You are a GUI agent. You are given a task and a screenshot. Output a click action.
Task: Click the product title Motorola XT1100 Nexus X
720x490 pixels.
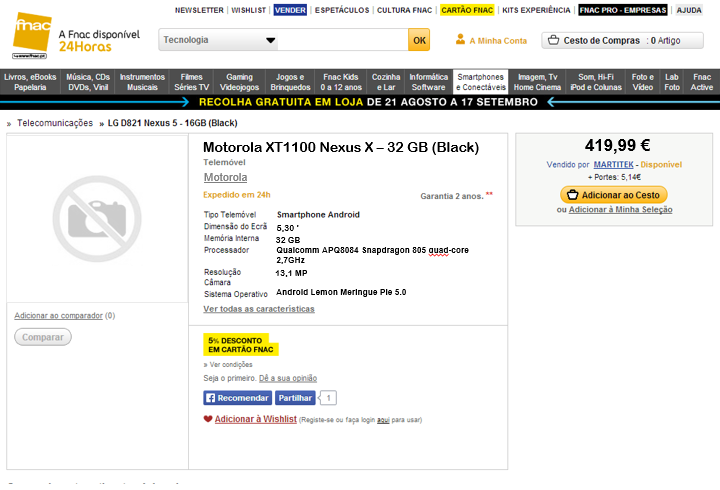tap(341, 147)
